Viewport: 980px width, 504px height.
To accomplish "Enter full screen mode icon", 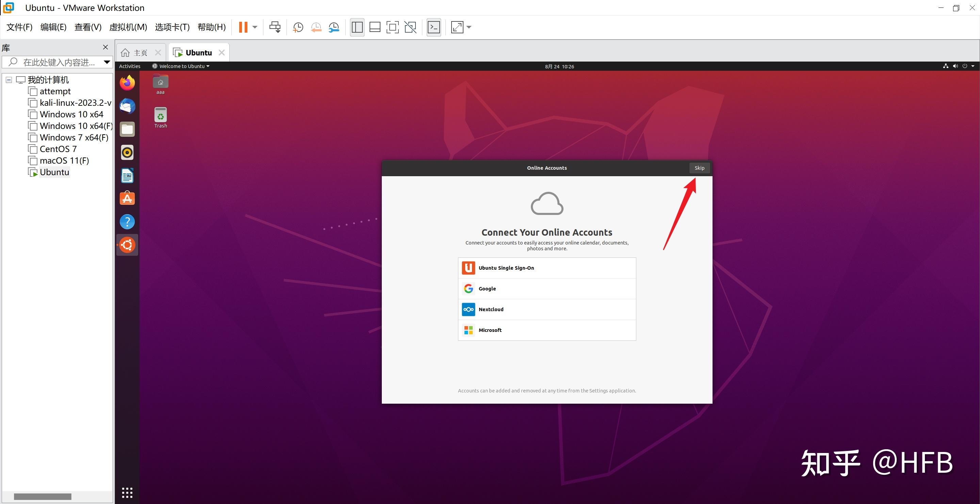I will (x=392, y=27).
